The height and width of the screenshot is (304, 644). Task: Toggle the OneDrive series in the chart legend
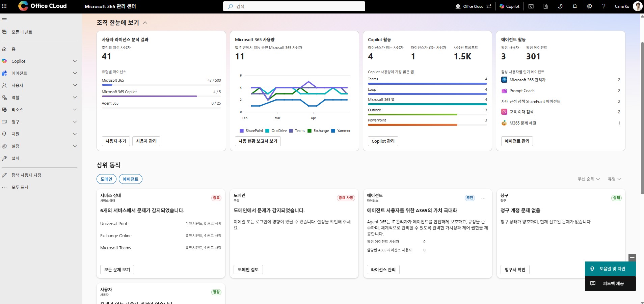click(x=276, y=131)
